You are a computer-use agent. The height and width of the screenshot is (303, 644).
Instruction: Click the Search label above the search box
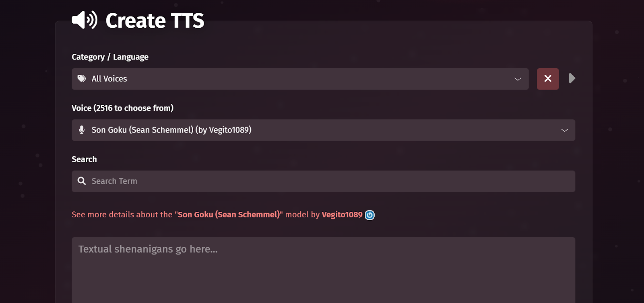coord(84,159)
